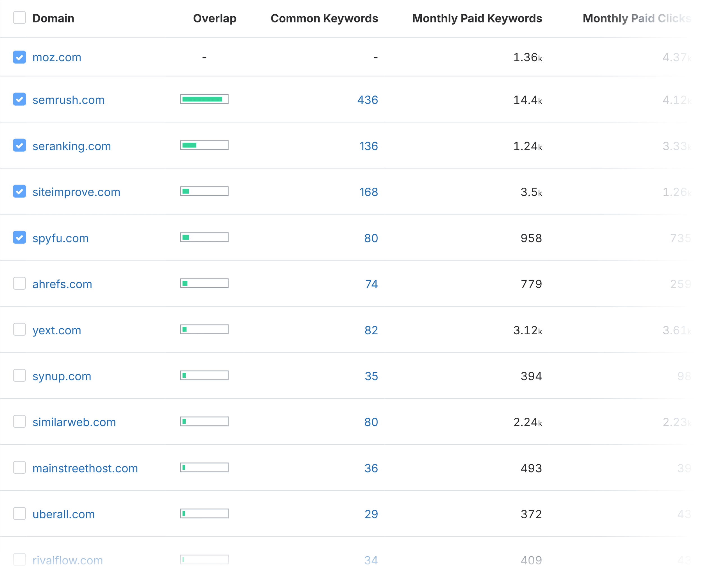This screenshot has width=702, height=588.
Task: Sort by the Domain column header
Action: pyautogui.click(x=53, y=18)
